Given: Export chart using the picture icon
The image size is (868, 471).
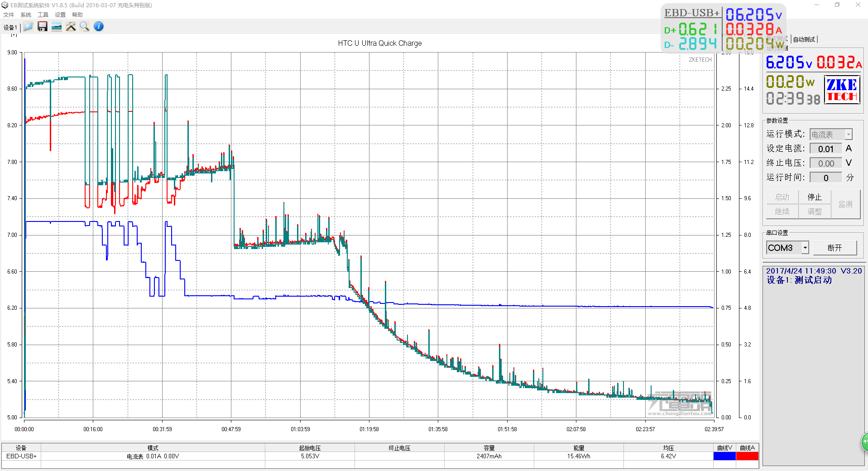Looking at the screenshot, I should pyautogui.click(x=57, y=26).
